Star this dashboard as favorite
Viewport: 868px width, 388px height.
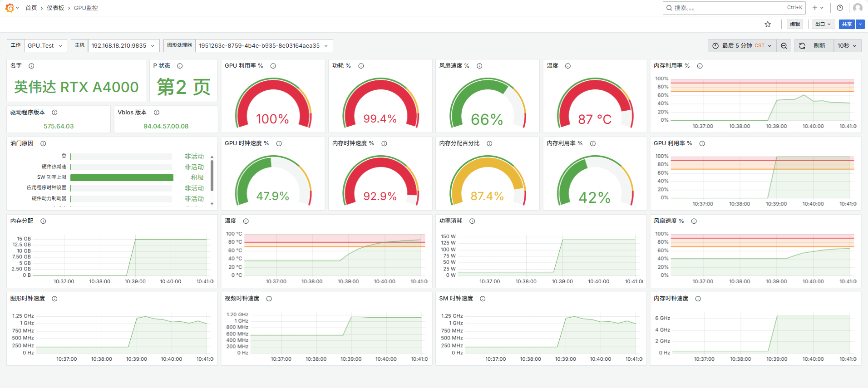[x=768, y=25]
